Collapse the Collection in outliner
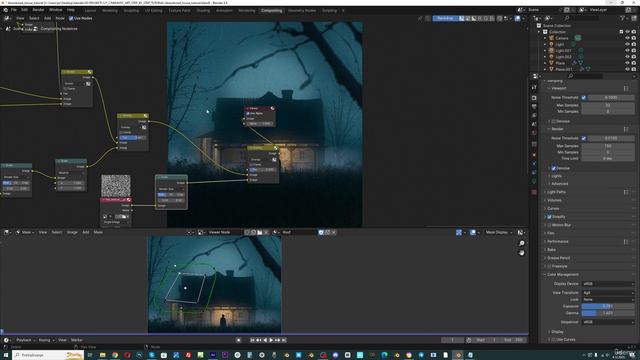This screenshot has width=640, height=360. point(539,32)
